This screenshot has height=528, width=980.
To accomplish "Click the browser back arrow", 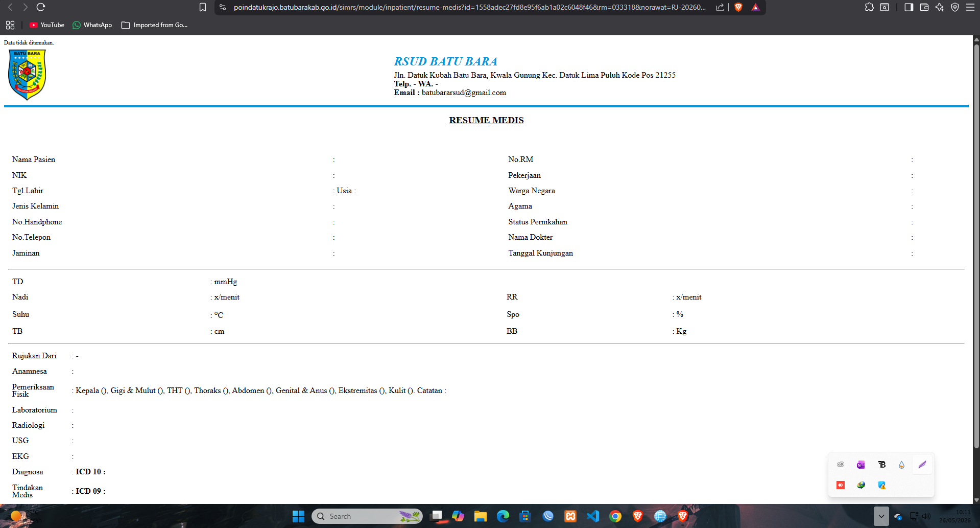I will pos(10,7).
